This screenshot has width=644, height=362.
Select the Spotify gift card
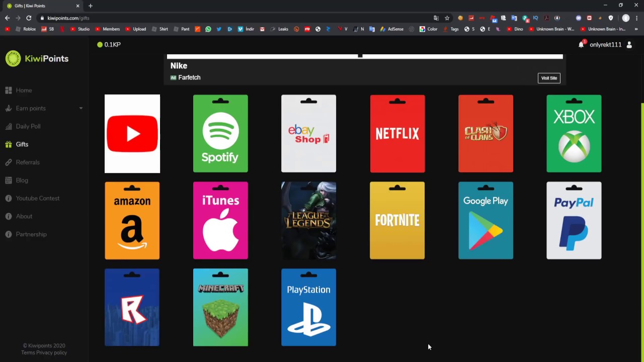[220, 134]
